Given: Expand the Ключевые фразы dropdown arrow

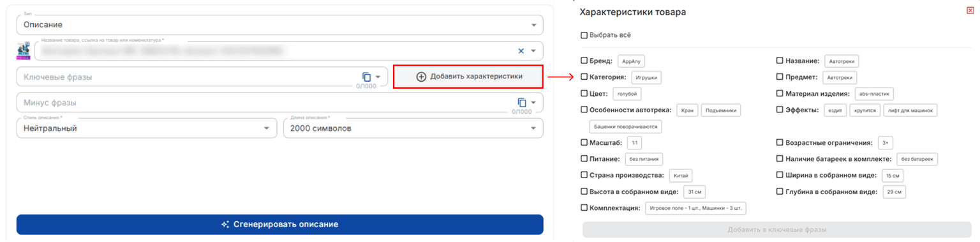Looking at the screenshot, I should [x=378, y=77].
